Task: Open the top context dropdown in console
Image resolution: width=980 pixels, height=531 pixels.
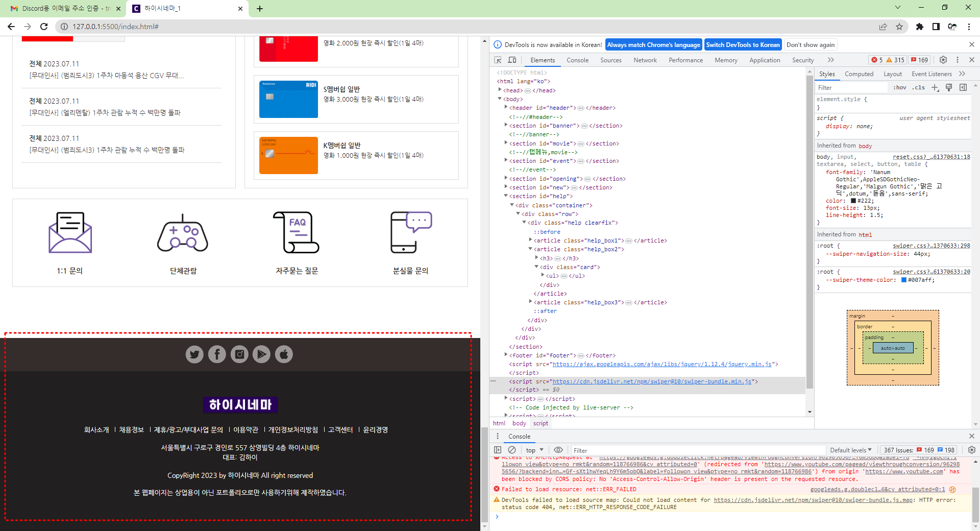Action: [x=534, y=450]
